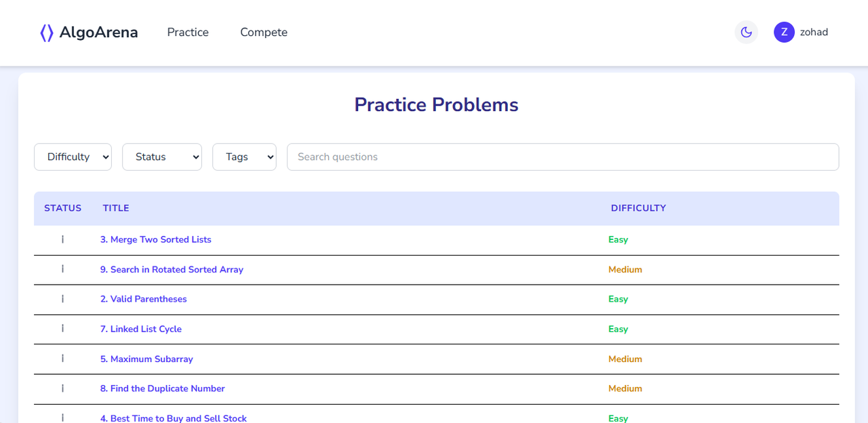Click the status icon for Valid Parentheses row
Image resolution: width=868 pixels, height=423 pixels.
click(x=62, y=299)
